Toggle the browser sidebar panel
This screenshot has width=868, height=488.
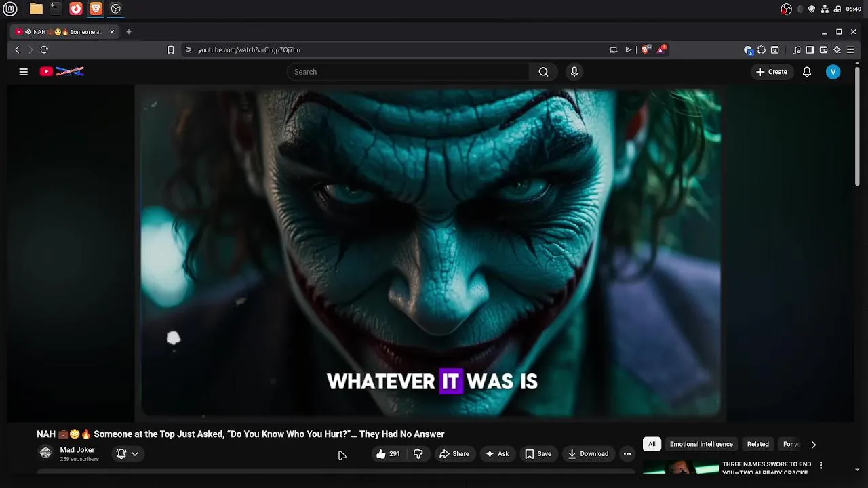click(810, 49)
